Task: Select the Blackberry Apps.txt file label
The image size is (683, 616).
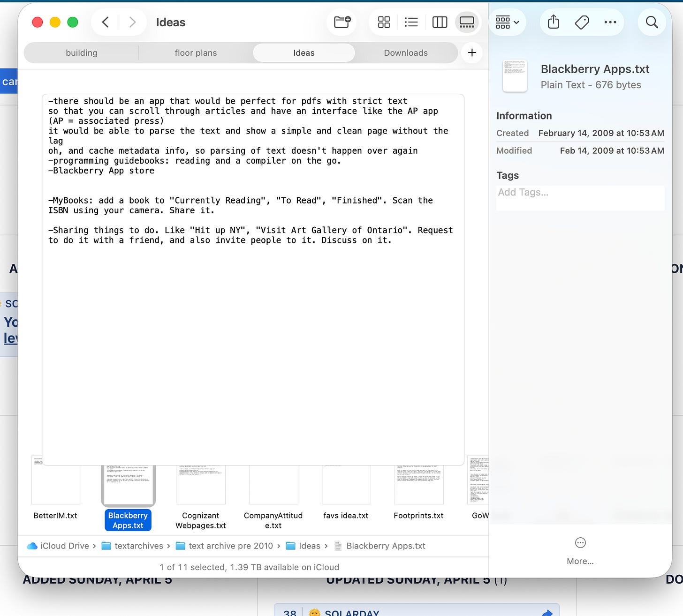Action: tap(128, 520)
